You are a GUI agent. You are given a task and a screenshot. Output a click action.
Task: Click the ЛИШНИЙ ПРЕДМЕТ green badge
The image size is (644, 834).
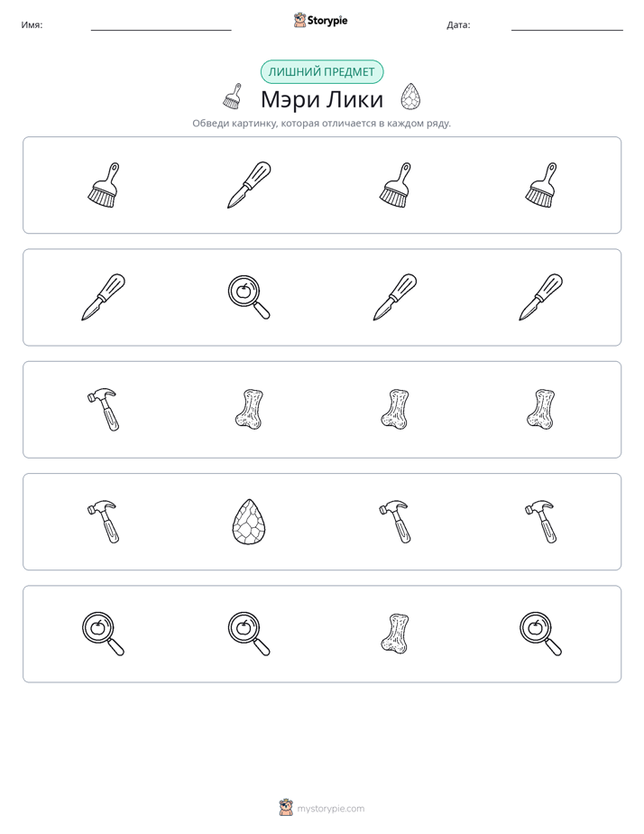click(x=321, y=72)
